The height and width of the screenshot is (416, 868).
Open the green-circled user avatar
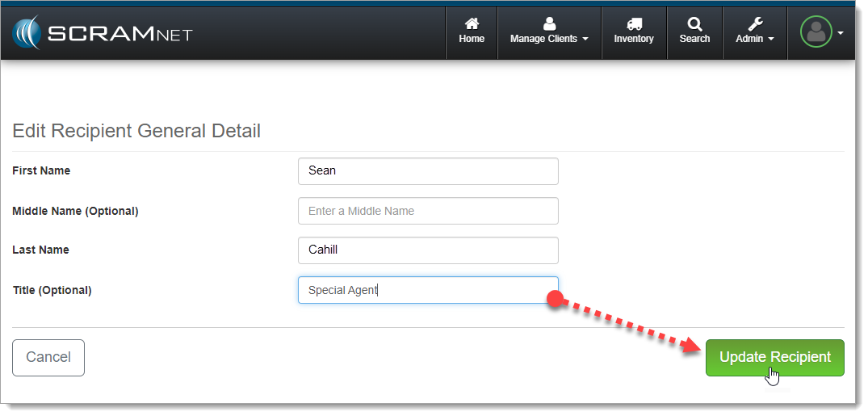click(x=816, y=32)
